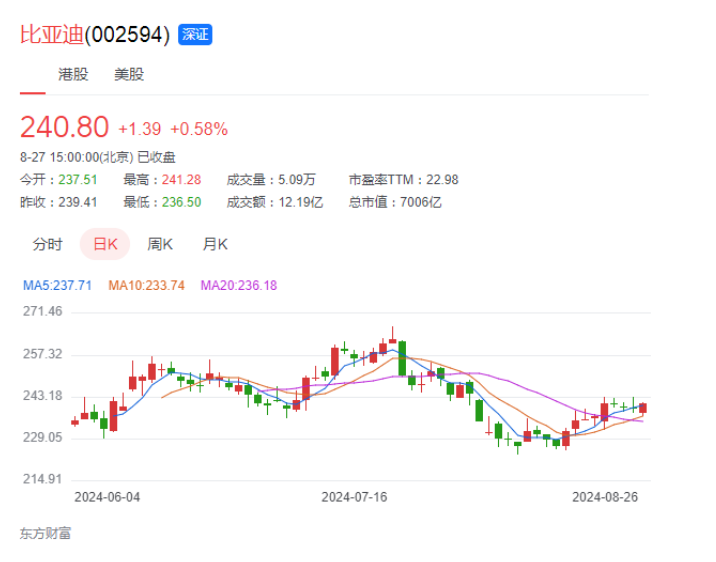Switch to the 港股 tab

[x=73, y=75]
